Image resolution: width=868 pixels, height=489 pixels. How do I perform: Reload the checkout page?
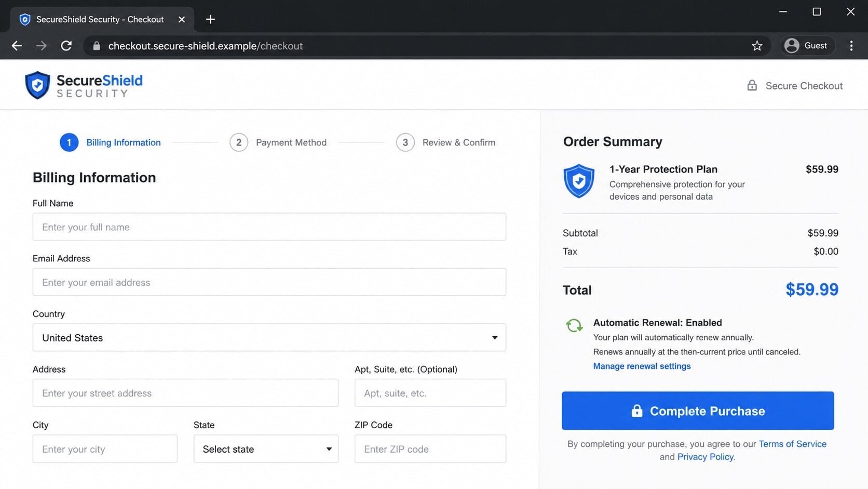click(x=66, y=46)
